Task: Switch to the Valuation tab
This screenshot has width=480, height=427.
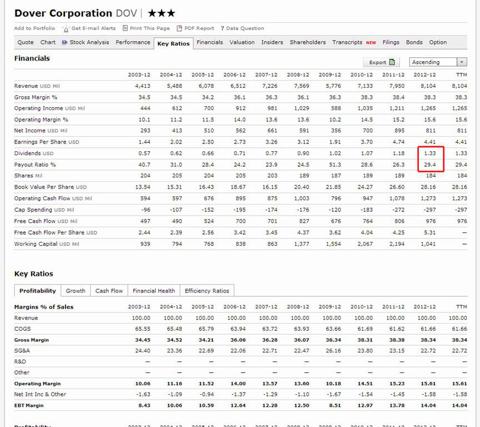Action: [242, 42]
